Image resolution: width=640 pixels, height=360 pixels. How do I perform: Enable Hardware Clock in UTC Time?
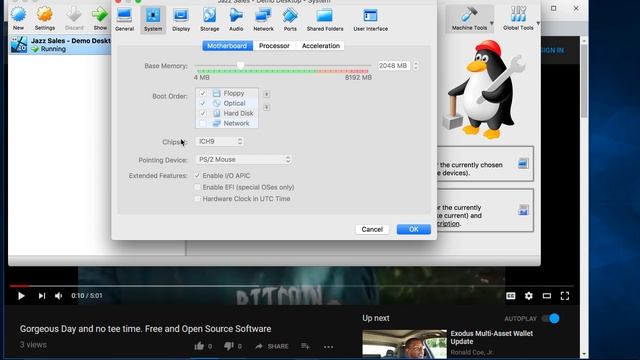click(x=198, y=198)
